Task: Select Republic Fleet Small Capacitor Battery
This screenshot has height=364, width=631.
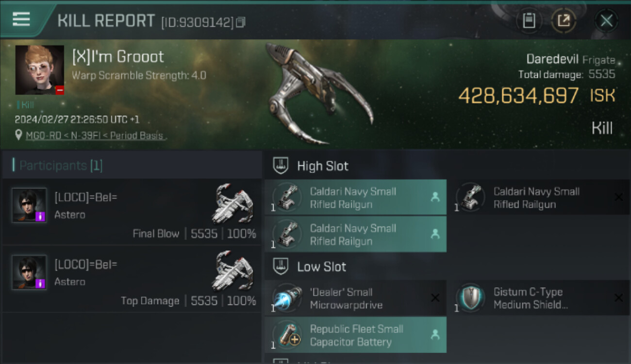Action: (355, 335)
